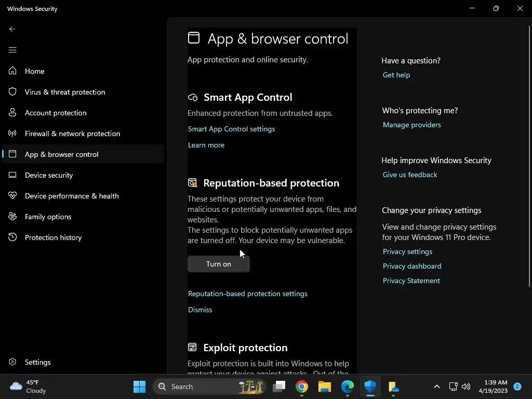The image size is (532, 399).
Task: Open the clock showing 1:39 AM 4/19/2023
Action: pyautogui.click(x=493, y=387)
